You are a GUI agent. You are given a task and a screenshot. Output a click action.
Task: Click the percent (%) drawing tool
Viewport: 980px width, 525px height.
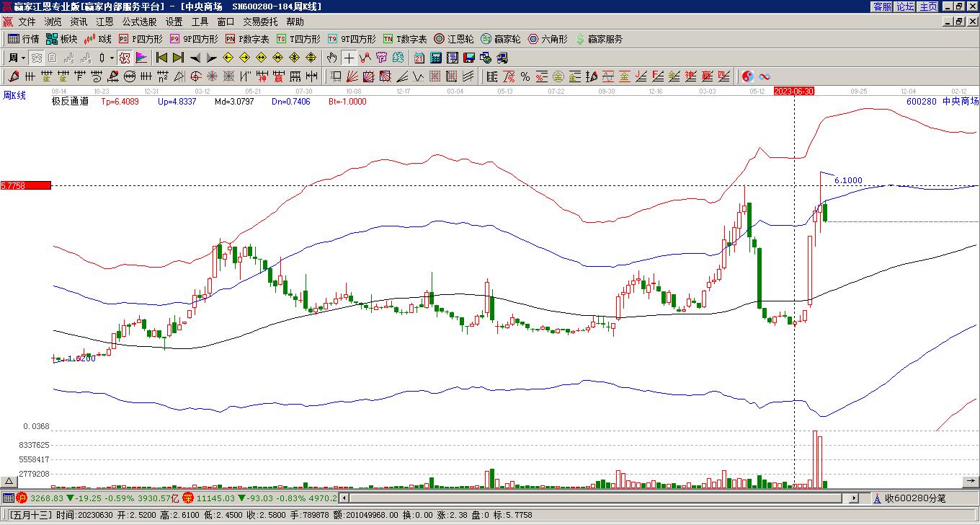pyautogui.click(x=525, y=76)
